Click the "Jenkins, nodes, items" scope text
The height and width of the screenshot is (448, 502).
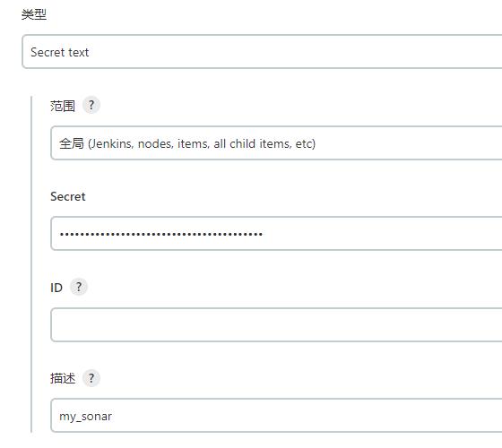pos(149,143)
